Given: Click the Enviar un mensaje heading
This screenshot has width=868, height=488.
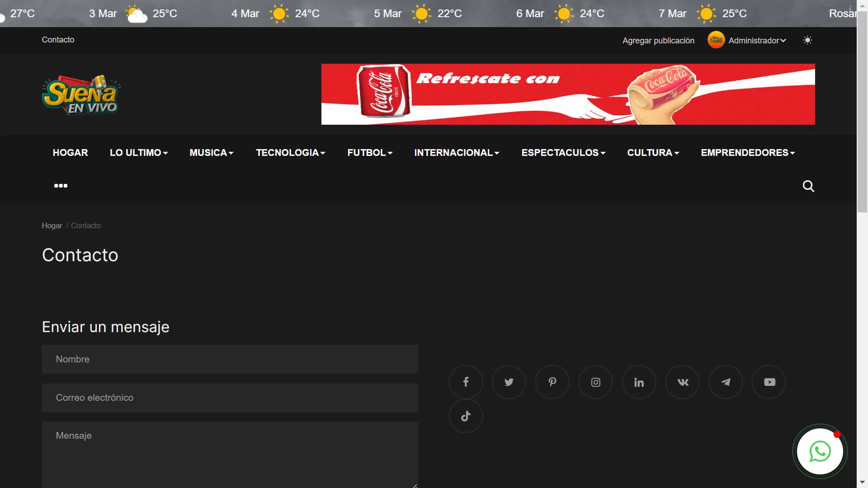Looking at the screenshot, I should click(x=106, y=327).
